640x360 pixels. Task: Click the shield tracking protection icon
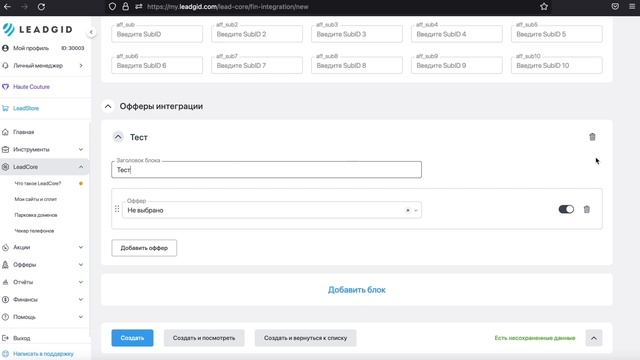(x=112, y=7)
